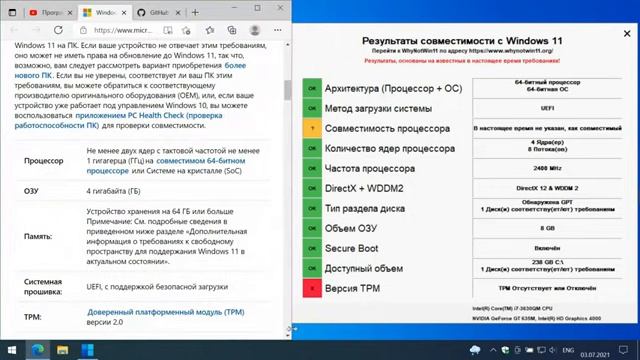
Task: Open the WhyNotWin11 taskbar app icon
Action: click(87, 350)
